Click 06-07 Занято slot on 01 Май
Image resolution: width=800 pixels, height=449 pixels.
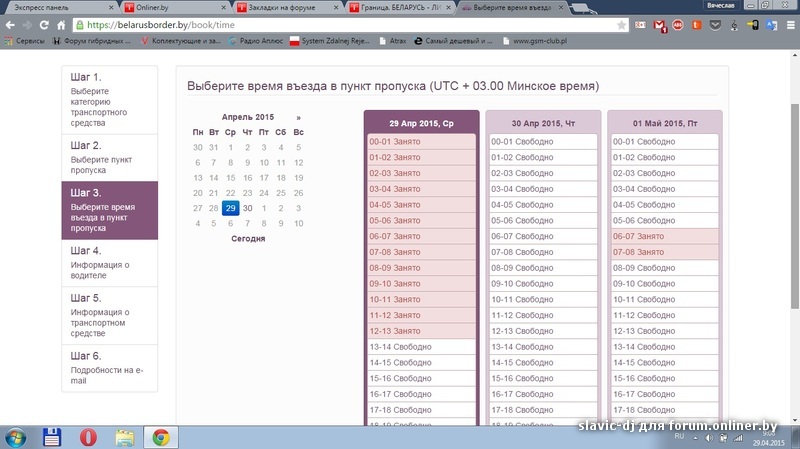click(x=665, y=236)
